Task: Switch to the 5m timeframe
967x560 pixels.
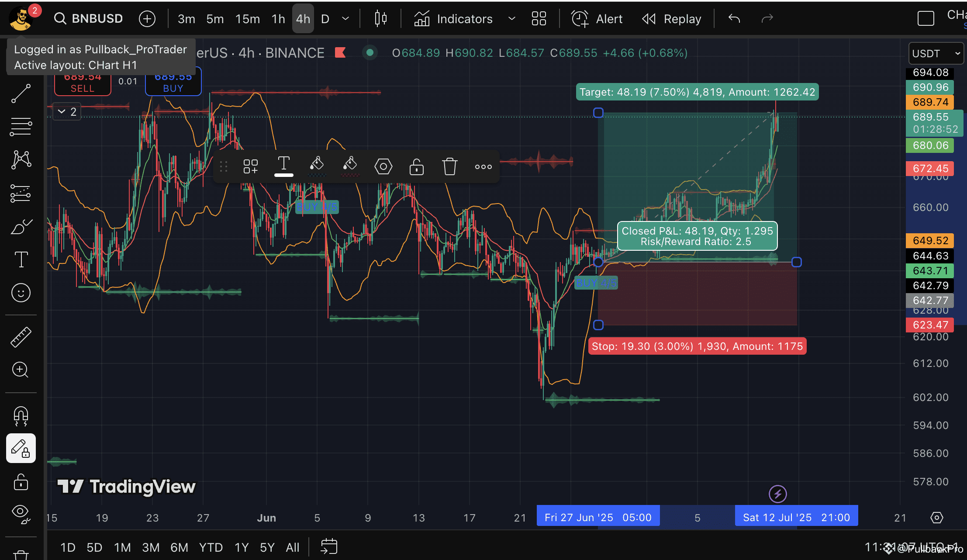Action: 215,19
